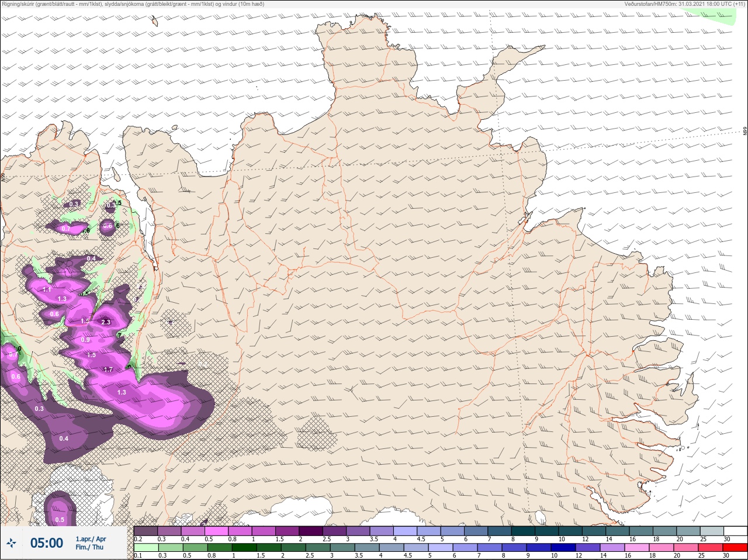Click the 05:00 forecast time label
This screenshot has height=560, width=748.
tap(47, 543)
